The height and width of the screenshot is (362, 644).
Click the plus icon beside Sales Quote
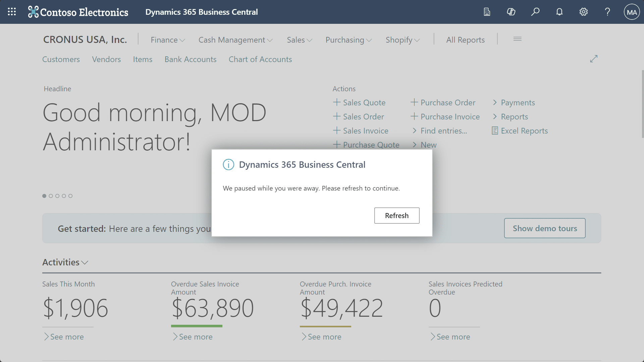(337, 102)
